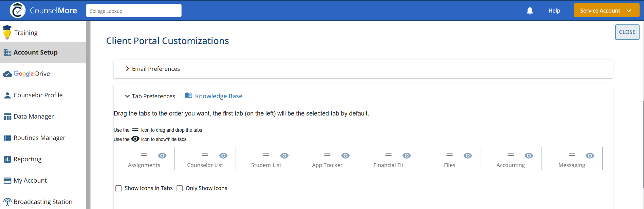Viewport: 644px width, 209px height.
Task: Enable Only Show Icons checkbox
Action: (x=180, y=188)
